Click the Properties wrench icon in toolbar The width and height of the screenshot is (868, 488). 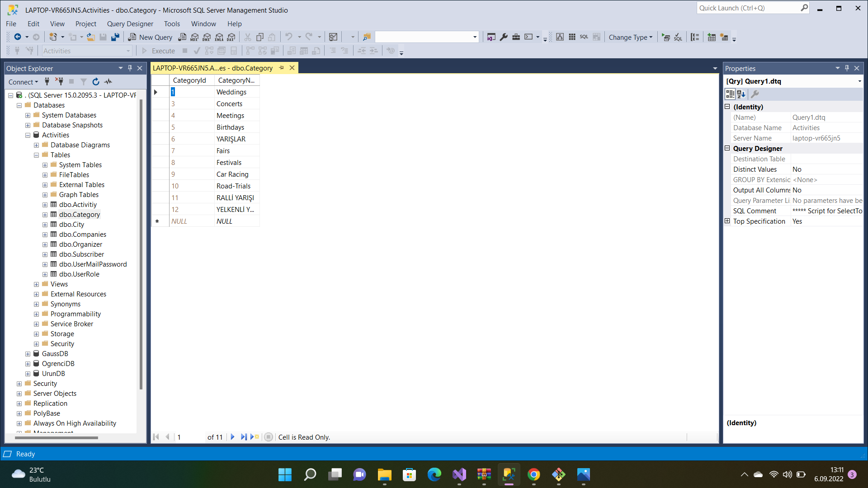tap(504, 37)
